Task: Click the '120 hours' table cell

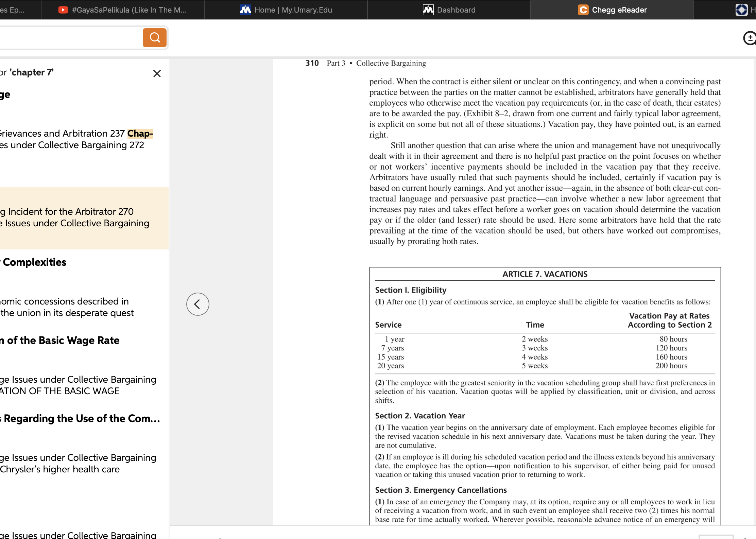Action: (671, 348)
